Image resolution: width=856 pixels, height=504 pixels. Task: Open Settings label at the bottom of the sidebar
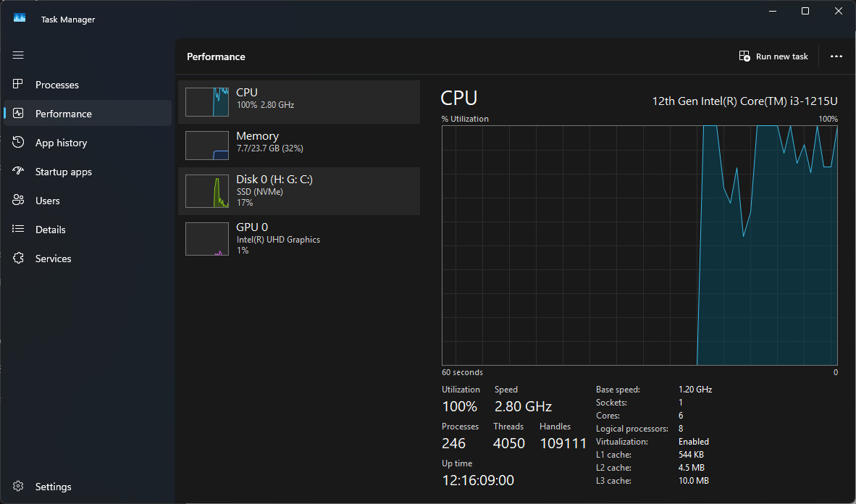coord(53,487)
